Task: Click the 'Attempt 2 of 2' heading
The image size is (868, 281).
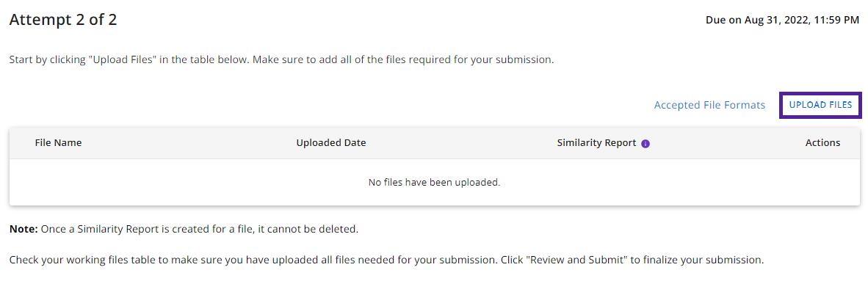Action: 63,21
